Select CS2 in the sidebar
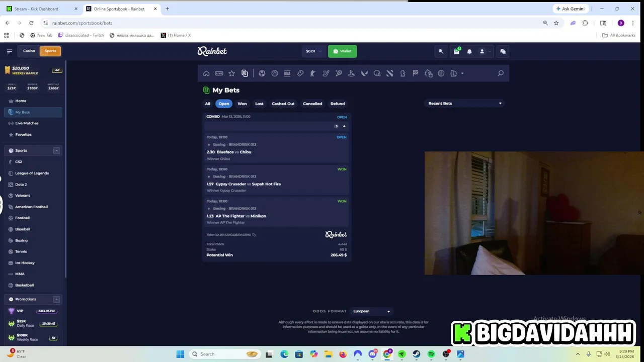The image size is (644, 362). [x=33, y=162]
